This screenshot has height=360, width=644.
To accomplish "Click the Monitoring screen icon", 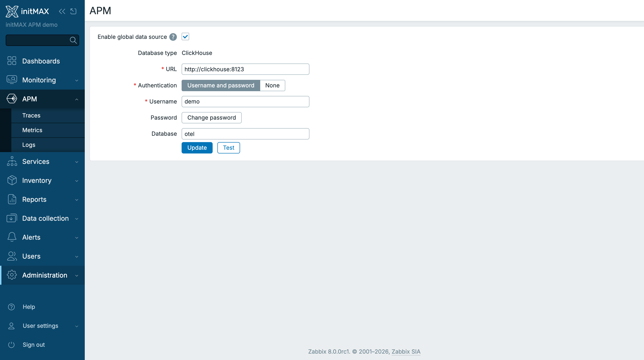I will tap(12, 80).
